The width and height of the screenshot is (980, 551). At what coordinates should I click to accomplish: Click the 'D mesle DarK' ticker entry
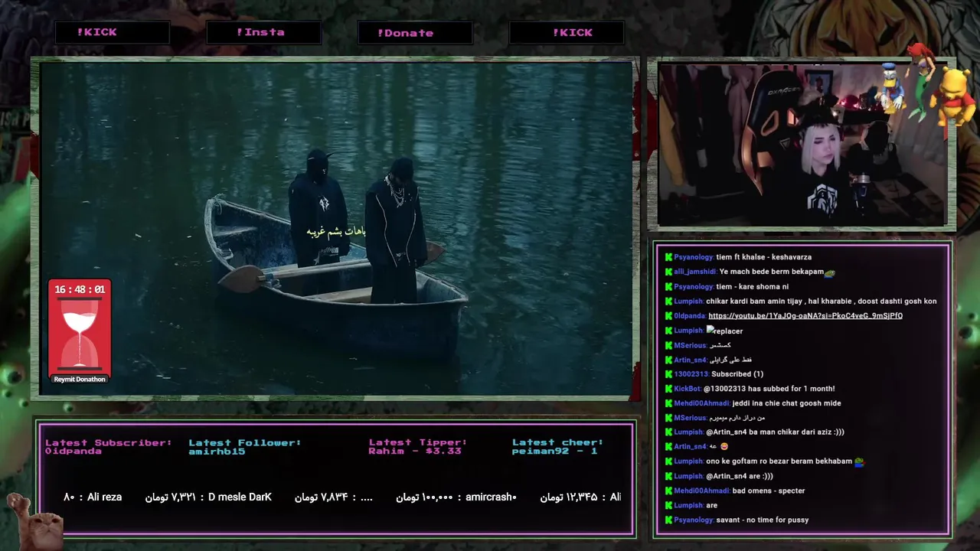point(208,497)
